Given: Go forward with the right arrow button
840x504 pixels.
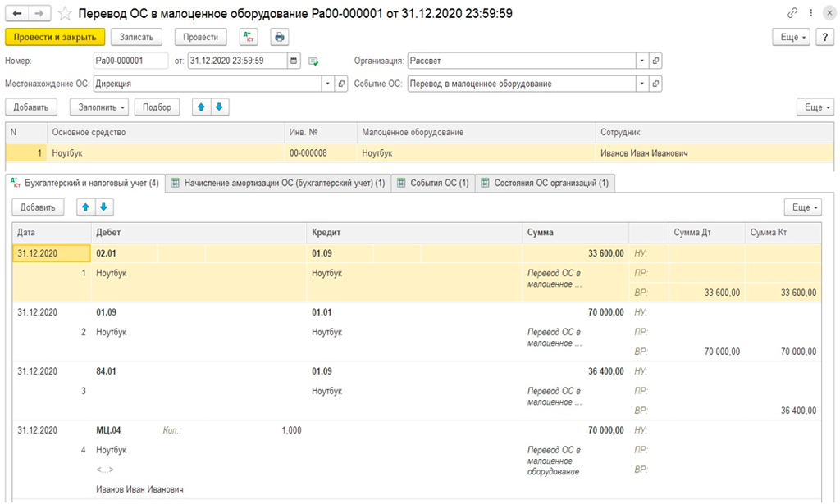Looking at the screenshot, I should click(39, 13).
